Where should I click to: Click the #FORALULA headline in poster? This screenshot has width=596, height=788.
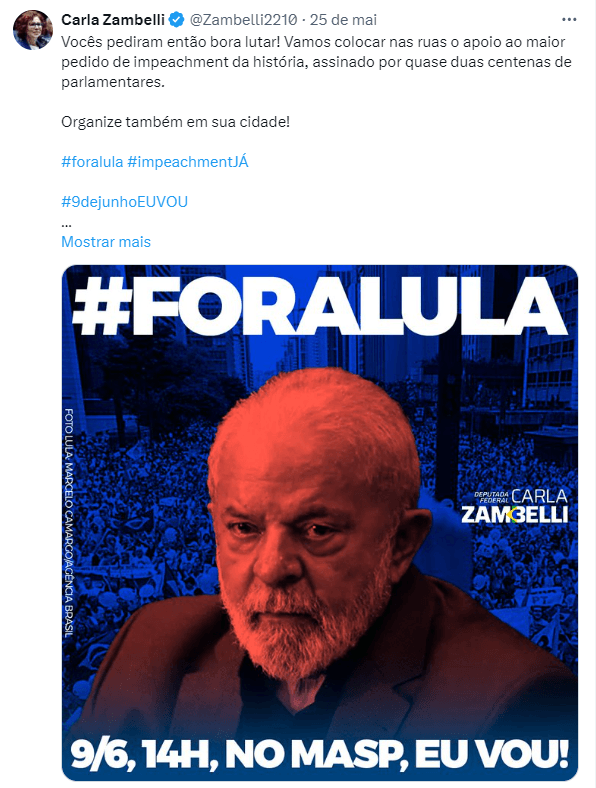(320, 306)
